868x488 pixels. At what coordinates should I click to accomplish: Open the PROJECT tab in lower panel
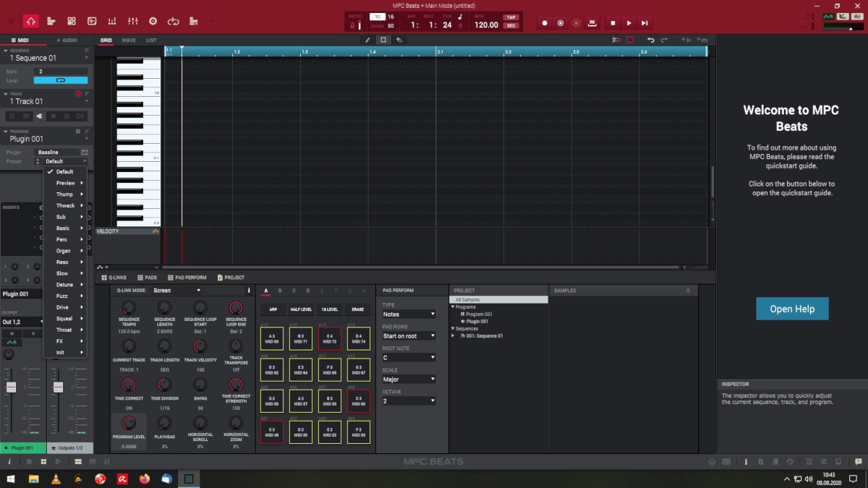[230, 278]
